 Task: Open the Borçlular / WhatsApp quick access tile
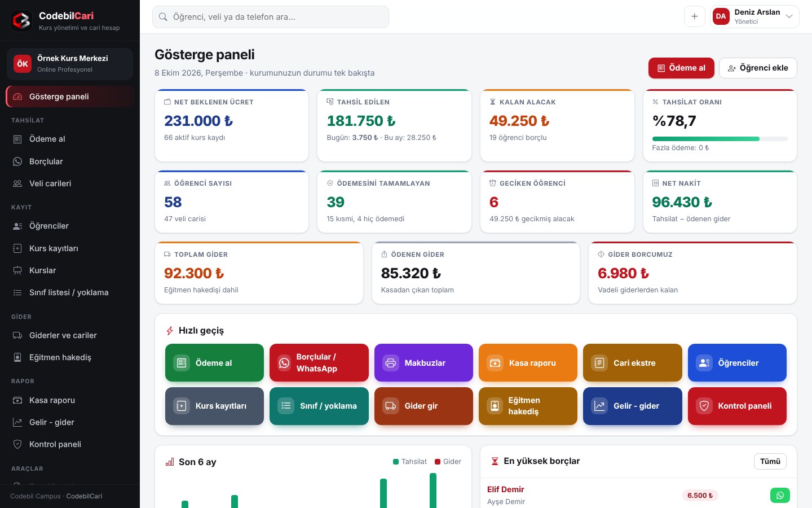[x=319, y=363]
